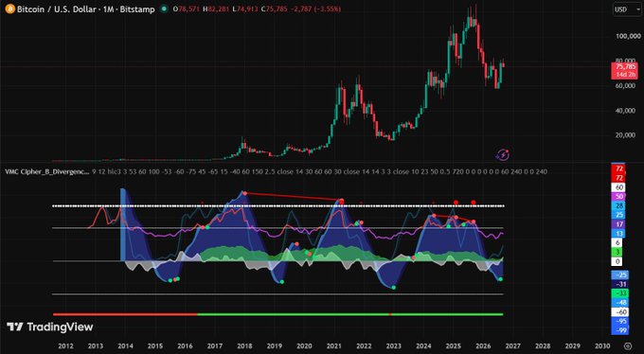Click the red divergence dot at the 2018 oscillator peak
The image size is (644, 354).
coord(244,193)
